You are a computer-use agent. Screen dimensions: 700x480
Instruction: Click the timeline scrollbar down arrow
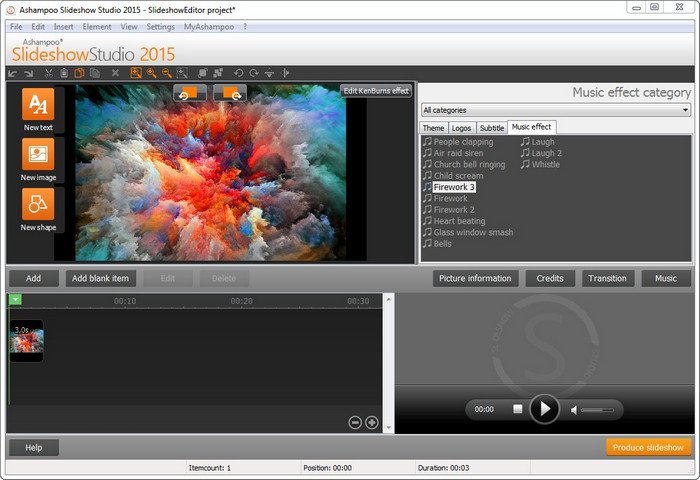(388, 428)
